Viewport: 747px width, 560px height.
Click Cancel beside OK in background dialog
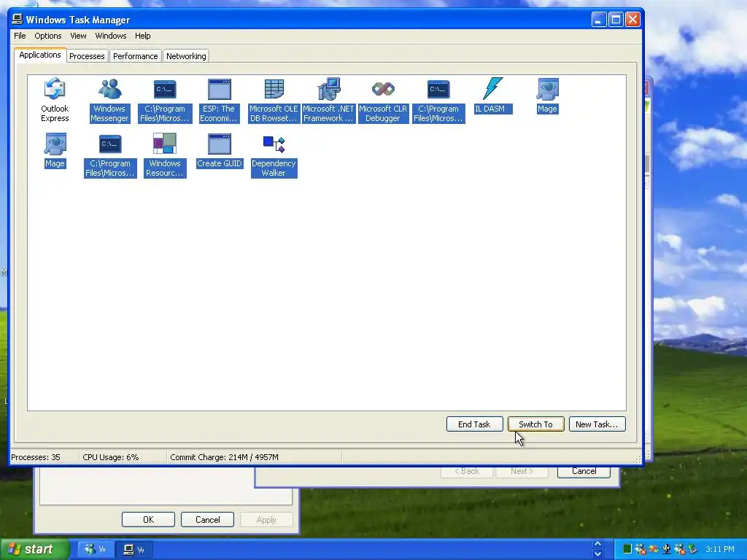(207, 519)
